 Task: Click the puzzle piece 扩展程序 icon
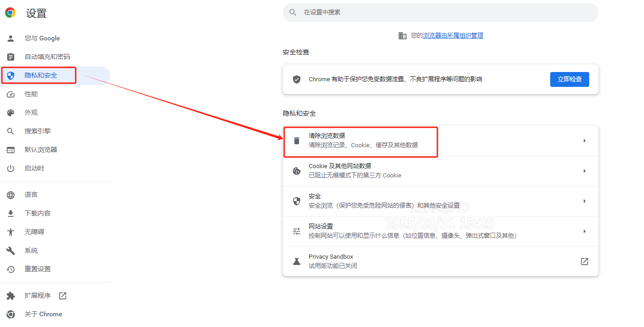11,296
